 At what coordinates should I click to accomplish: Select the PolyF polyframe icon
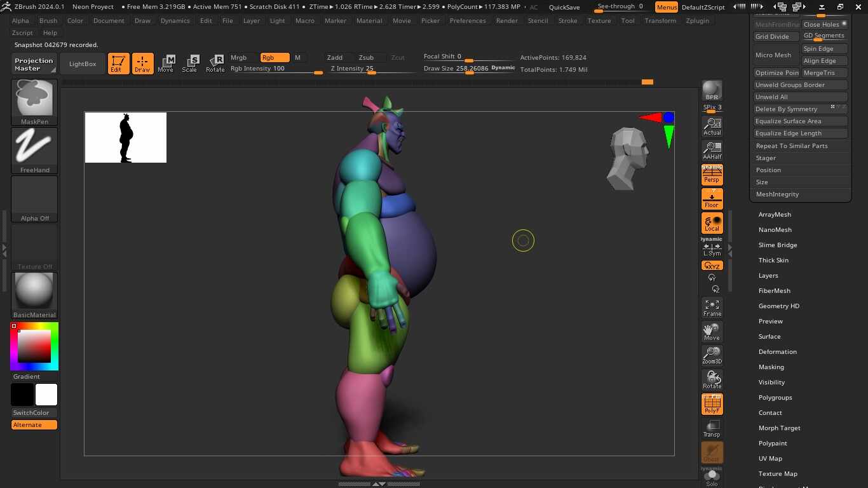click(x=711, y=403)
